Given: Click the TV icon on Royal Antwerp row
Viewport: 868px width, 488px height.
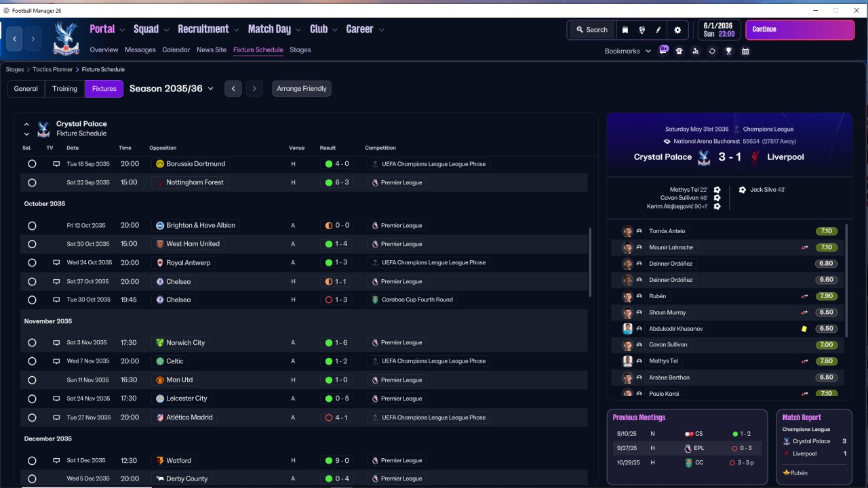Looking at the screenshot, I should click(x=56, y=262).
